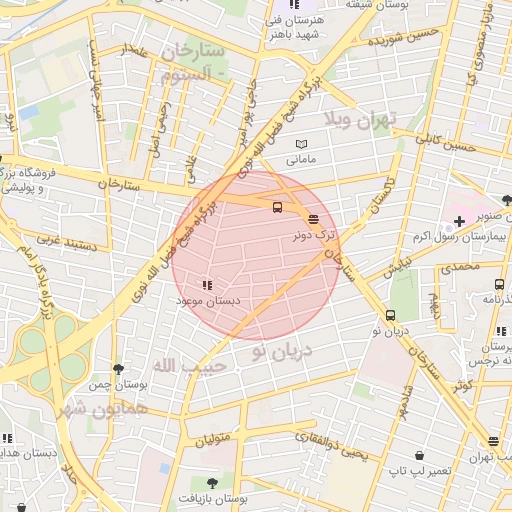
Task: Select the دبستان هدایت school icon
Action: (x=7, y=438)
